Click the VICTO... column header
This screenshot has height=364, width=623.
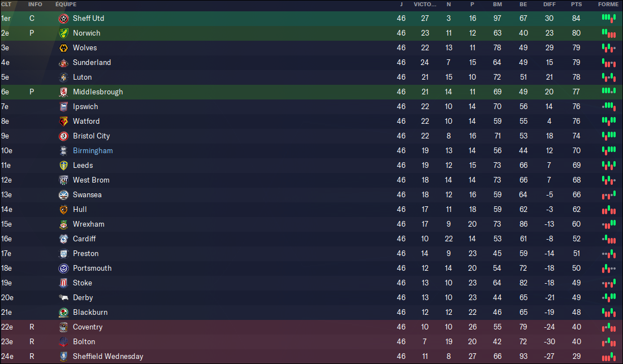(425, 5)
